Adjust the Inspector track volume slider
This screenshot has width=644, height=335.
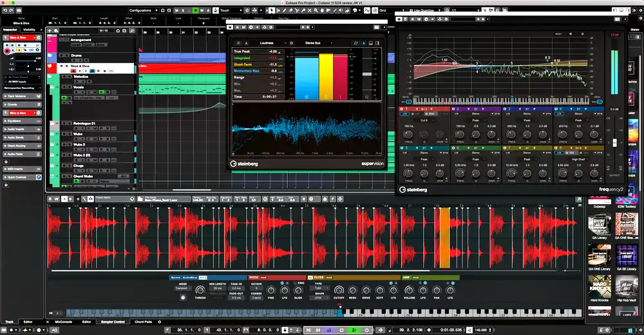click(x=26, y=61)
